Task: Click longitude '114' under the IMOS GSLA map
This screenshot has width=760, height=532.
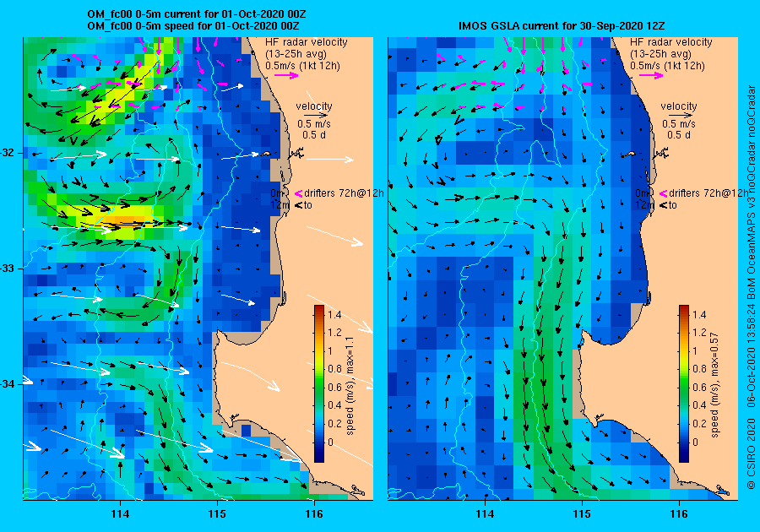Action: [485, 514]
